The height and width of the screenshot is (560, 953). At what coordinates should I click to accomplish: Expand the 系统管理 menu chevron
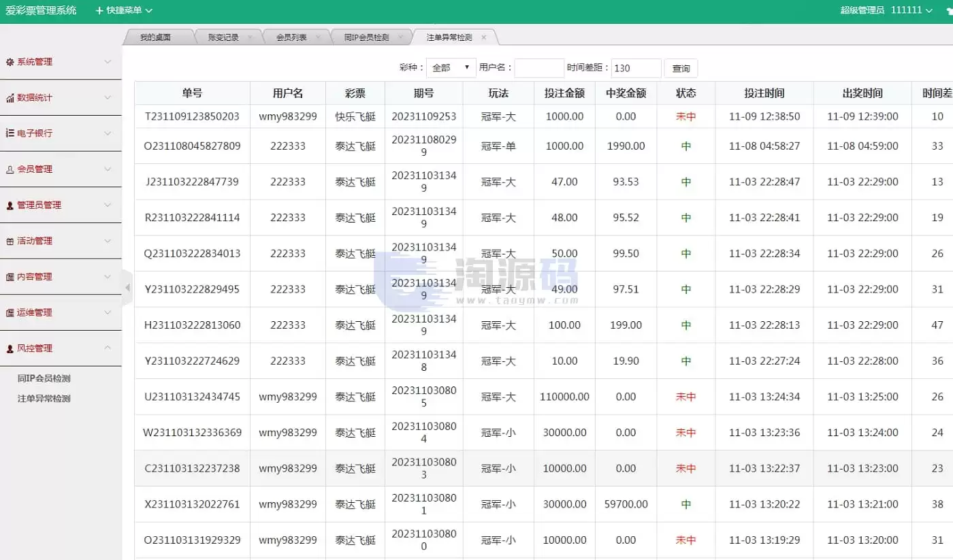[108, 62]
